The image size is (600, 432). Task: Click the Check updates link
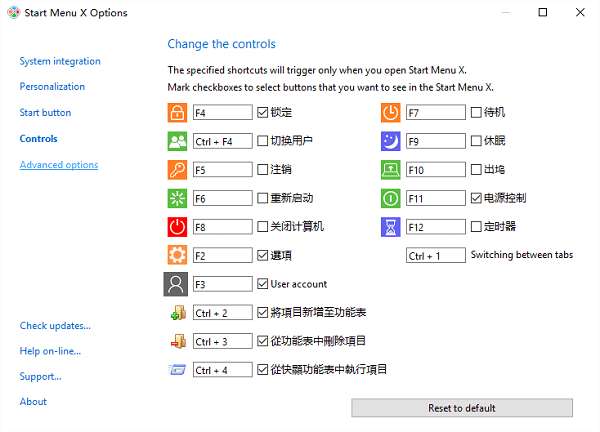point(54,325)
